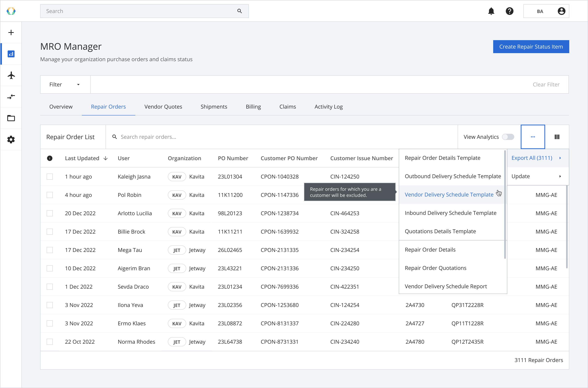The image size is (588, 388).
Task: Click the export menu scrollbar
Action: click(x=505, y=204)
